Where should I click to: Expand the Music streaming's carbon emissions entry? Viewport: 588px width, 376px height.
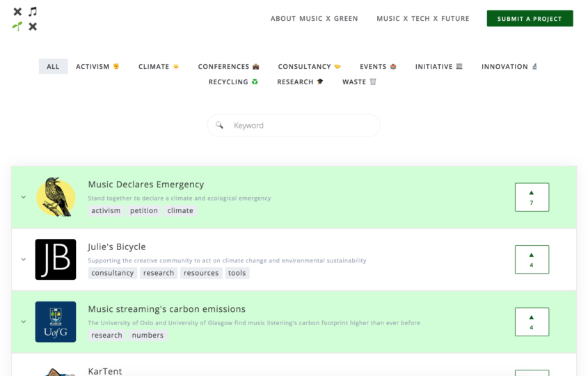coord(24,322)
